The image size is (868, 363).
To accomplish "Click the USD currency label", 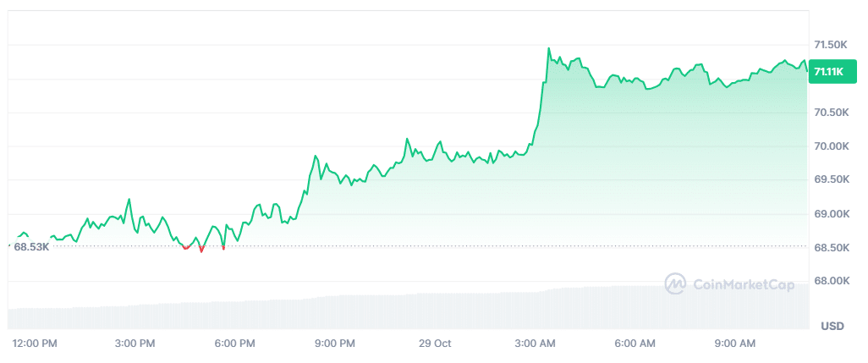I will tap(832, 326).
